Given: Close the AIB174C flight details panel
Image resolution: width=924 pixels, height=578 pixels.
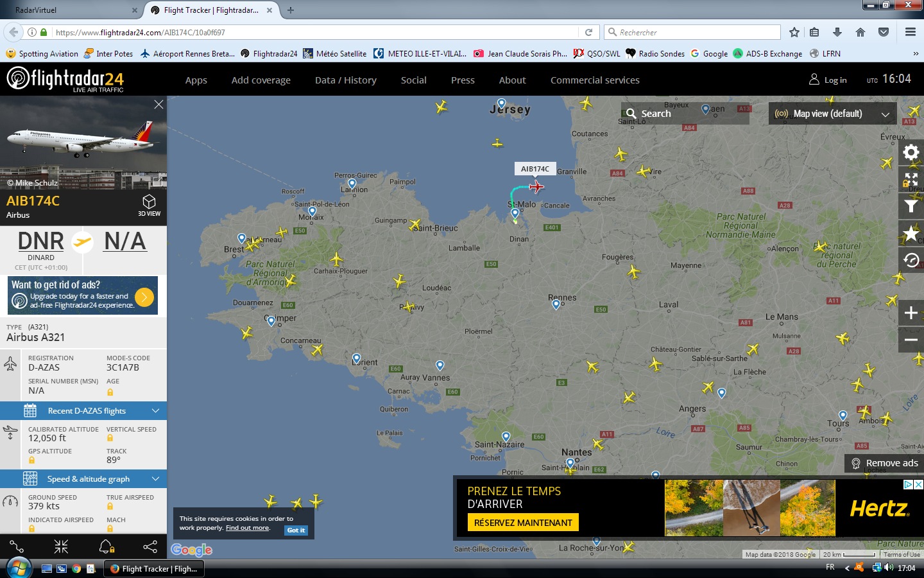Looking at the screenshot, I should [x=158, y=104].
